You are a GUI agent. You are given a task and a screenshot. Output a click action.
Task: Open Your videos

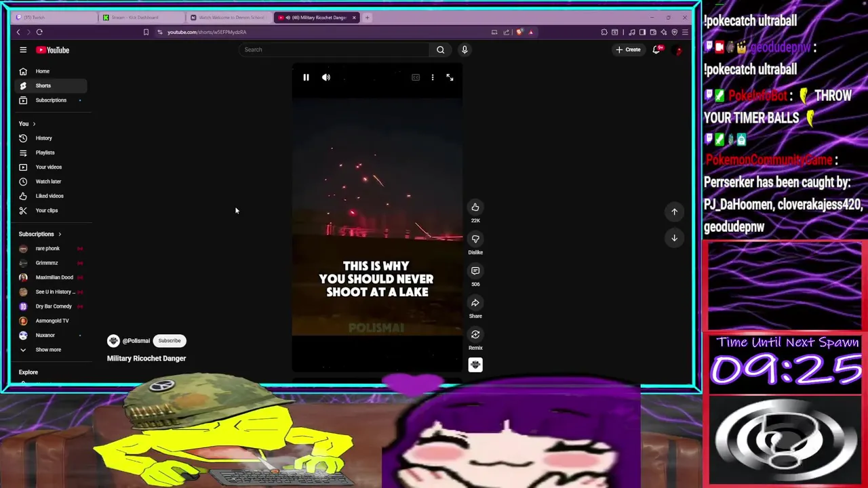point(51,167)
